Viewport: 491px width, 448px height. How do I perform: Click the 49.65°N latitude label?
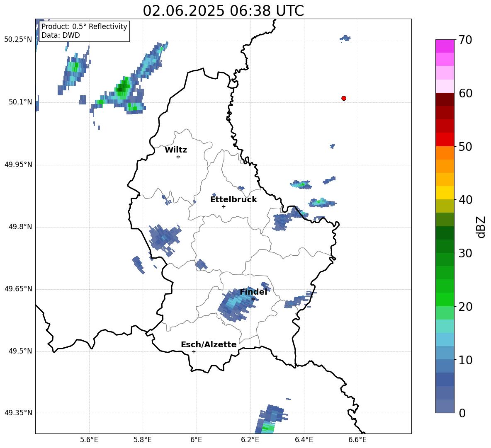pyautogui.click(x=18, y=289)
